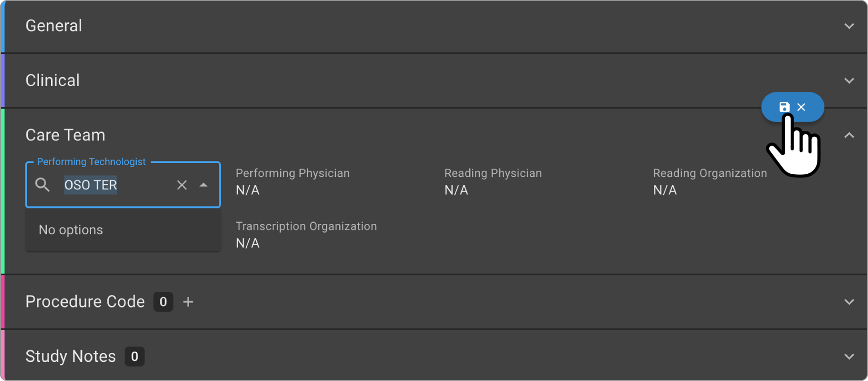Expand the Clinical section chevron

[x=849, y=81]
